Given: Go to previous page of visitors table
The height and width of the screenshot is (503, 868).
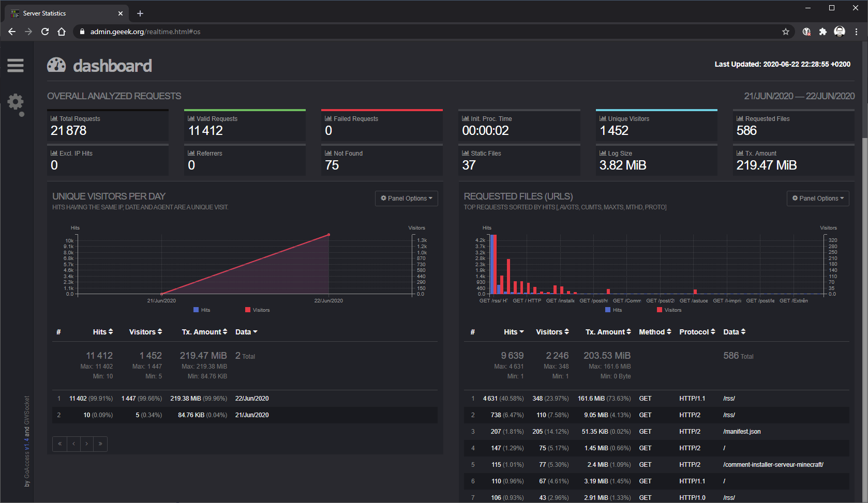Looking at the screenshot, I should click(x=73, y=444).
